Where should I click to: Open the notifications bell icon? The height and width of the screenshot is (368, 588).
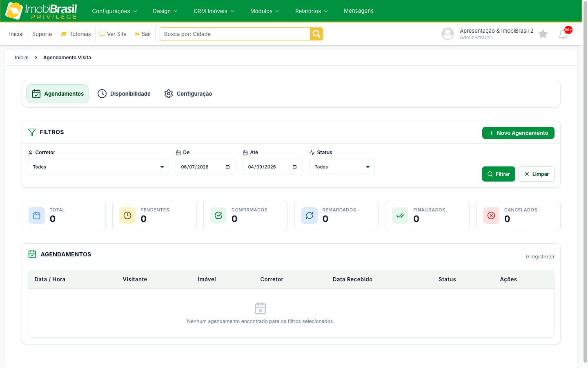[563, 34]
